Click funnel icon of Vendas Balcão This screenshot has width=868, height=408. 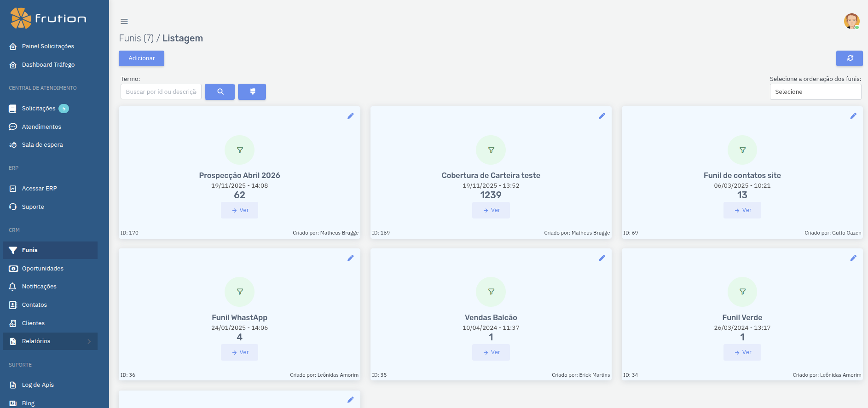[x=491, y=292]
